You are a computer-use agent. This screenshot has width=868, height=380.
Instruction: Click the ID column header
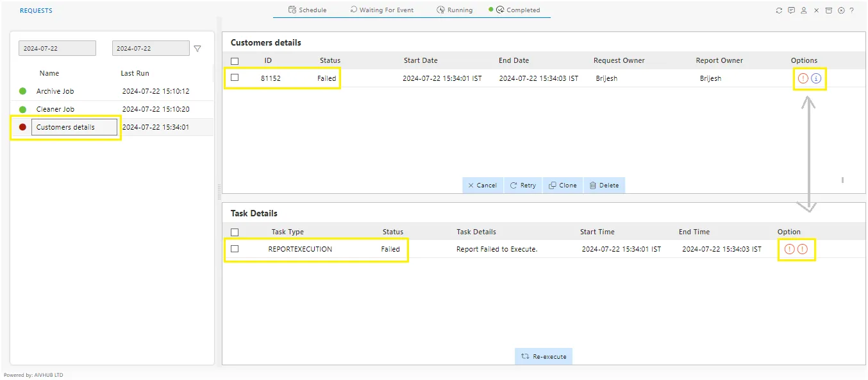click(x=268, y=60)
